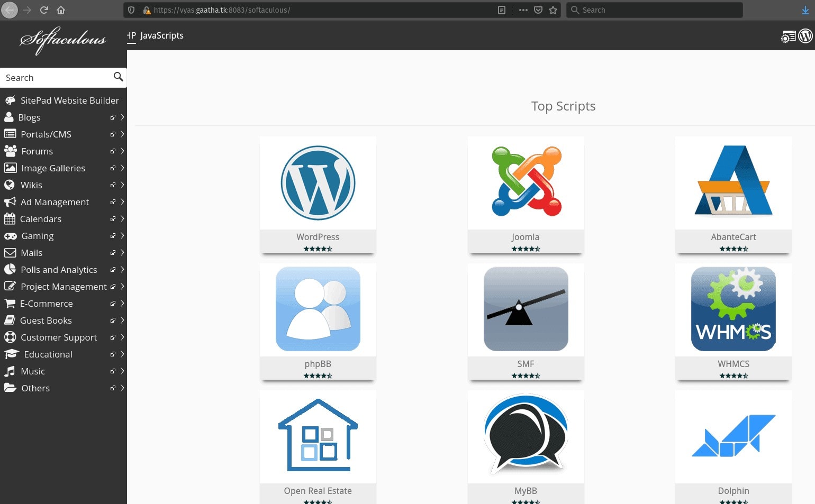Open the Wikis category external link icon
This screenshot has height=504, width=815.
click(x=113, y=185)
